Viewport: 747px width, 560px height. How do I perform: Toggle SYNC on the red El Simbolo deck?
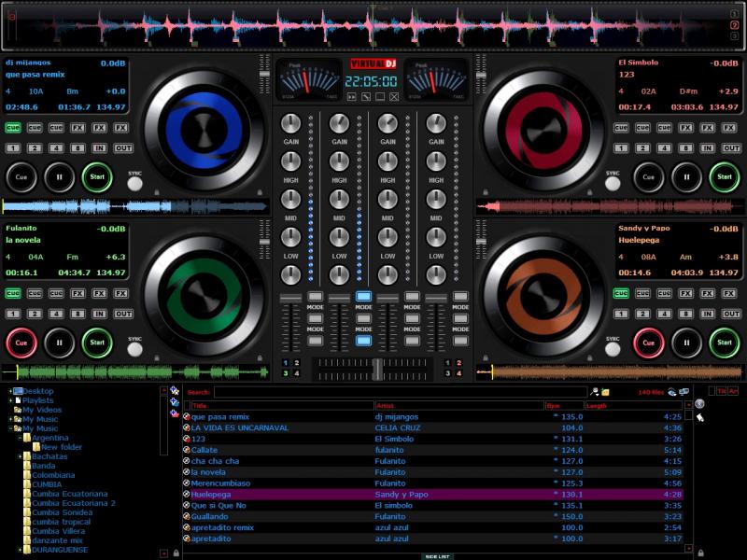[613, 184]
